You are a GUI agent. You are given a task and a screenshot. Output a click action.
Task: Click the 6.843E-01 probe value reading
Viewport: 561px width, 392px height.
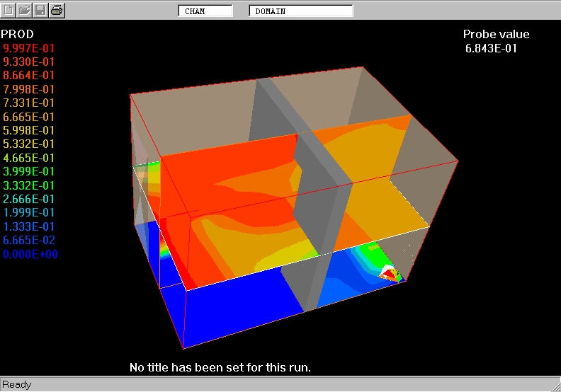coord(491,48)
